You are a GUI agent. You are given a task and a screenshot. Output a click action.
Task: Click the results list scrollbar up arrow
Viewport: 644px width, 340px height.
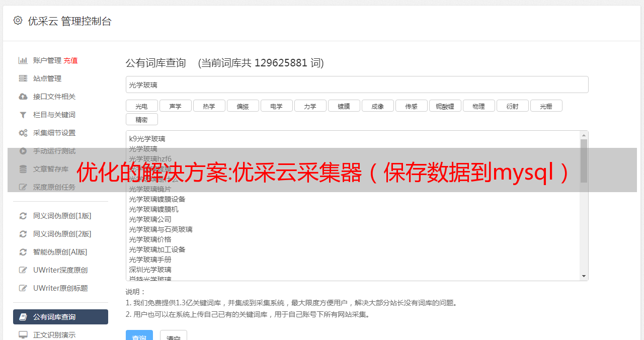pyautogui.click(x=584, y=135)
